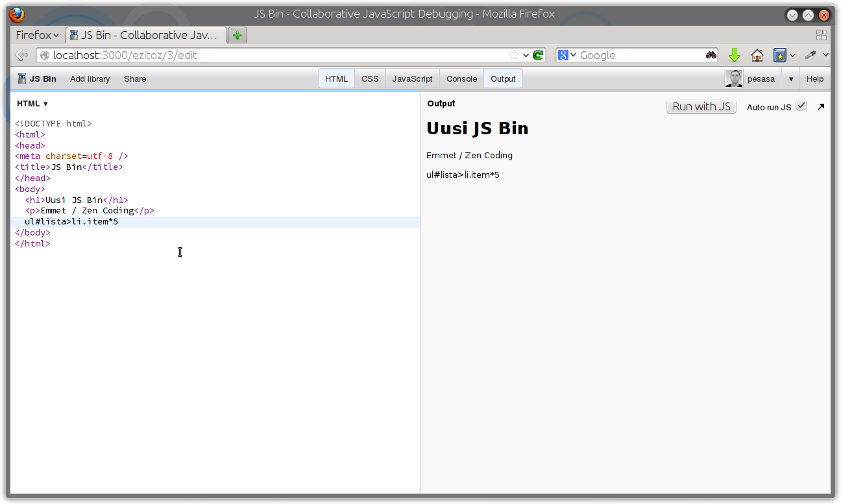Reload page with green refresh icon

(538, 55)
